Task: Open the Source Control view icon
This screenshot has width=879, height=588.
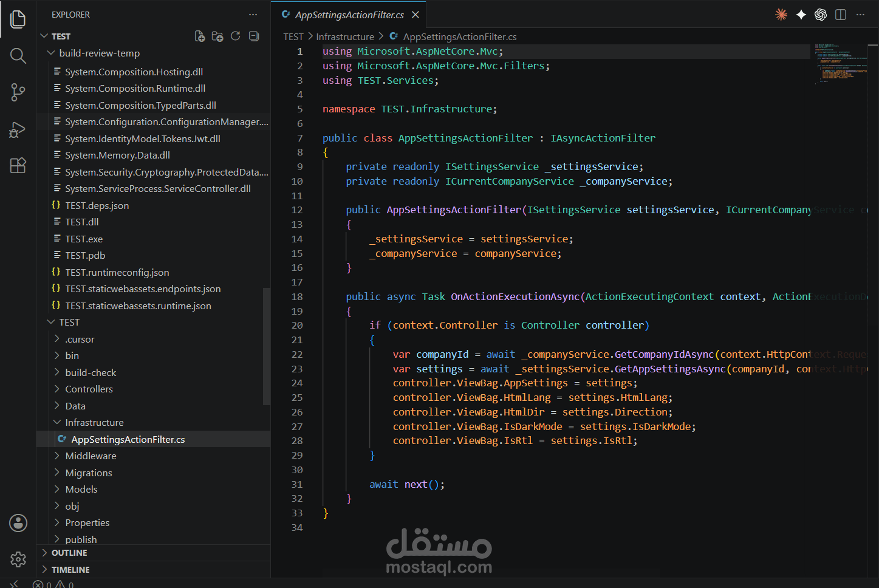Action: tap(18, 92)
